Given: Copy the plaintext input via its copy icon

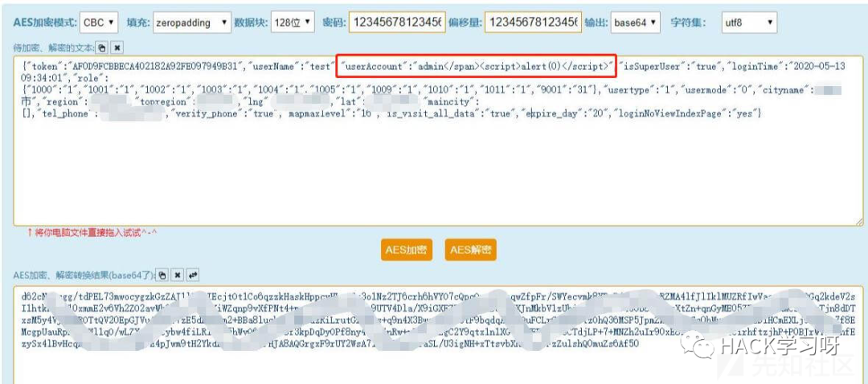Looking at the screenshot, I should click(x=102, y=48).
